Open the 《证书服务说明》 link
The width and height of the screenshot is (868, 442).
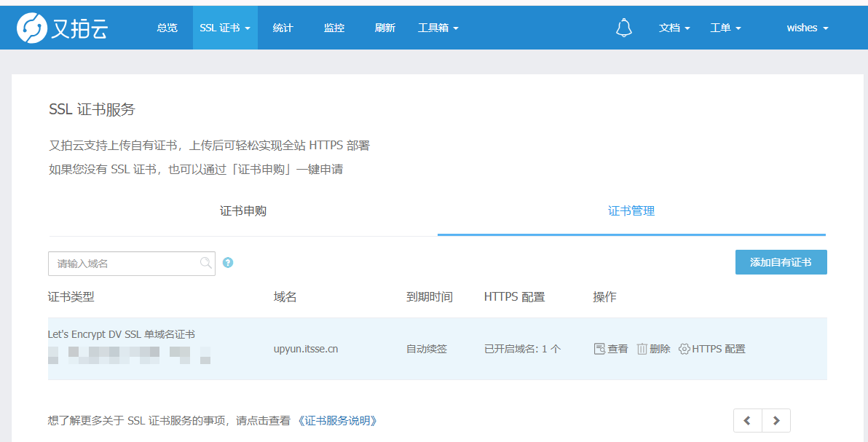click(337, 421)
